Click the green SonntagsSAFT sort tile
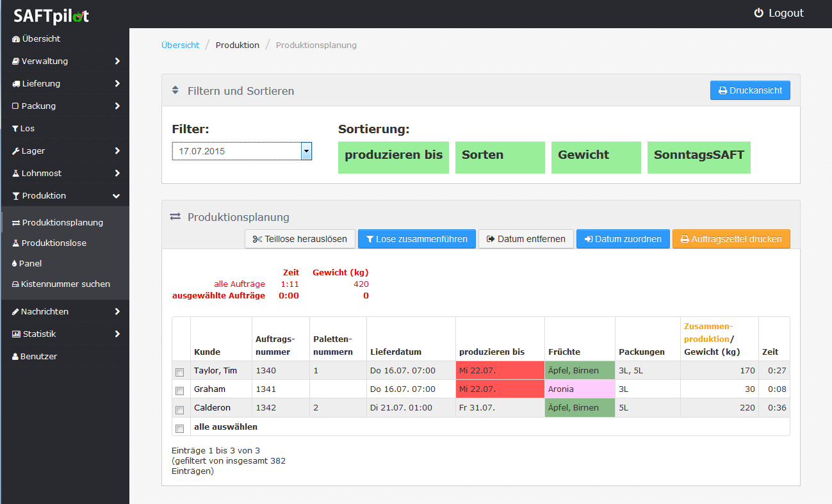This screenshot has height=504, width=832. (699, 158)
